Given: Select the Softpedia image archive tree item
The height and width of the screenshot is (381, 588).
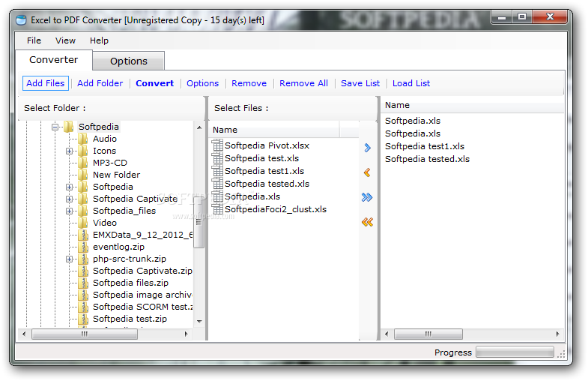Looking at the screenshot, I should (142, 295).
